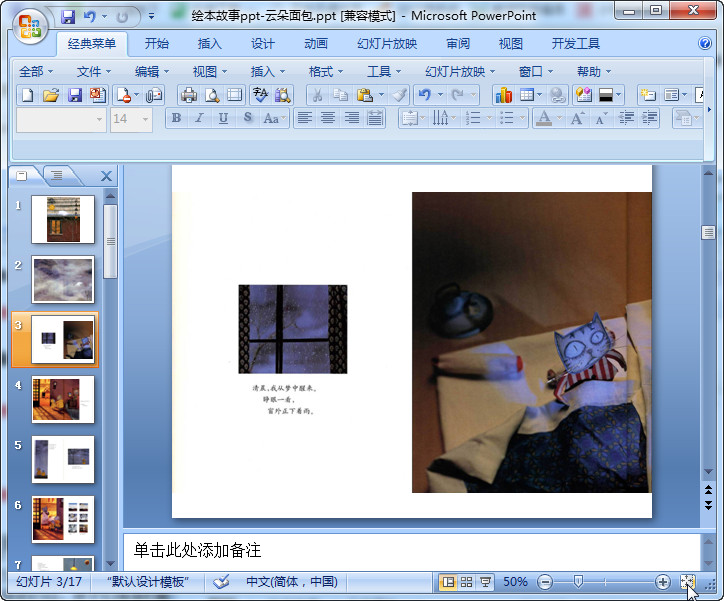Go to next slide double-arrow button
This screenshot has height=601, width=724.
tap(708, 505)
